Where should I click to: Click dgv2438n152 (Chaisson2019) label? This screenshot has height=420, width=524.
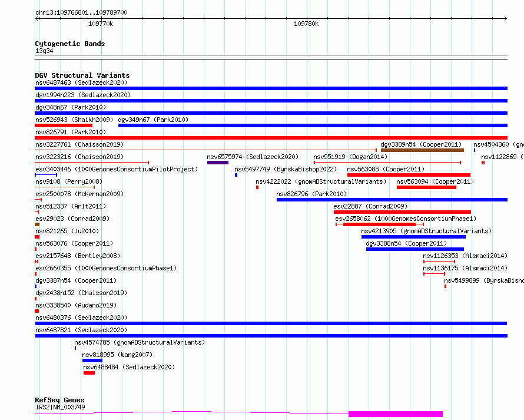tap(81, 293)
